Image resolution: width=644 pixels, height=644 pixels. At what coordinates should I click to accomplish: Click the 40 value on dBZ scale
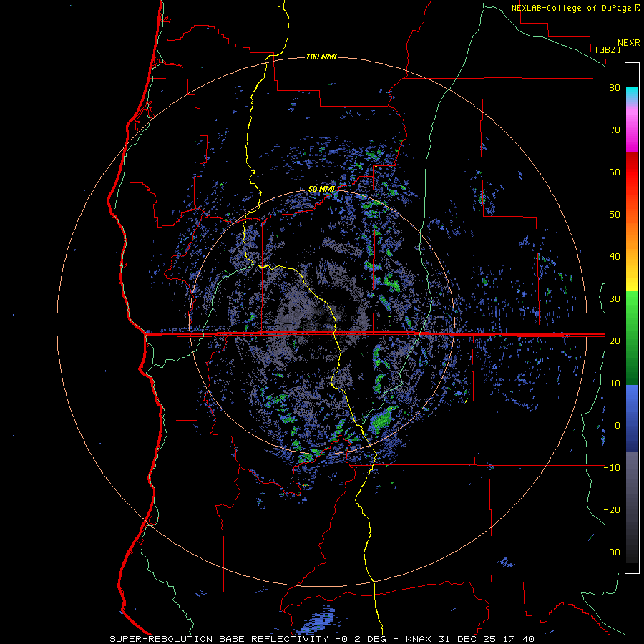tap(615, 257)
